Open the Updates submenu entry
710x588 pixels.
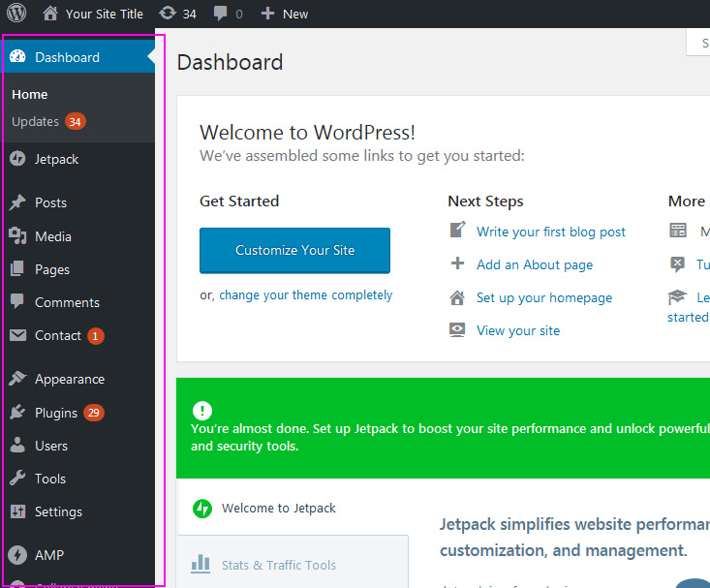(35, 122)
